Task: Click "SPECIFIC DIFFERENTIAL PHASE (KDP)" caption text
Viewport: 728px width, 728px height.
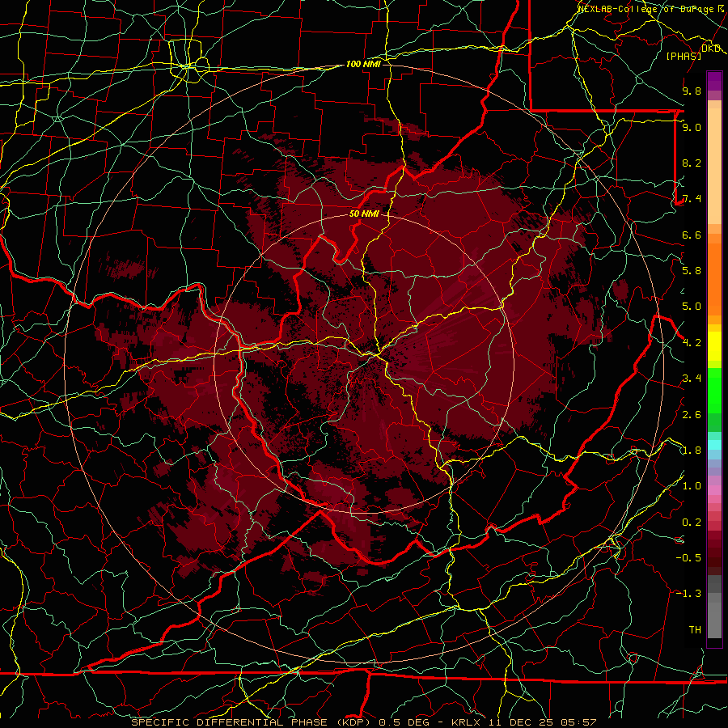Action: coord(252,722)
